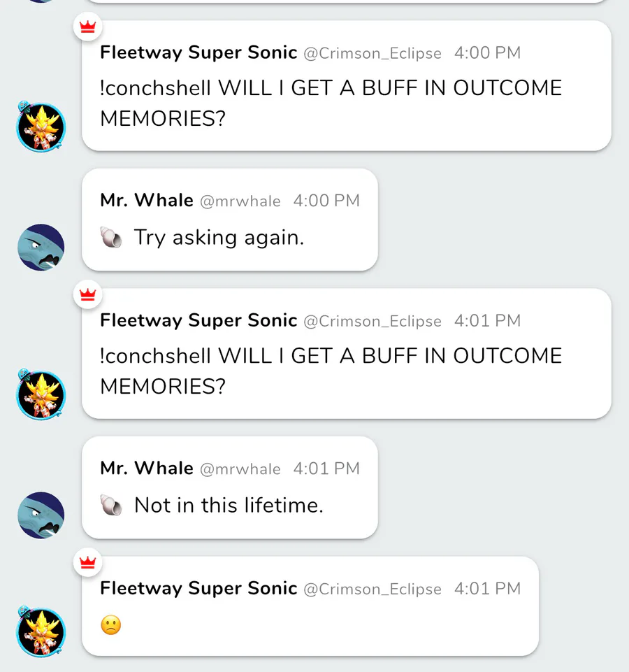Open Mr. Whale's avatar beside "Not in this lifetime."
Image resolution: width=629 pixels, height=672 pixels.
(x=41, y=515)
